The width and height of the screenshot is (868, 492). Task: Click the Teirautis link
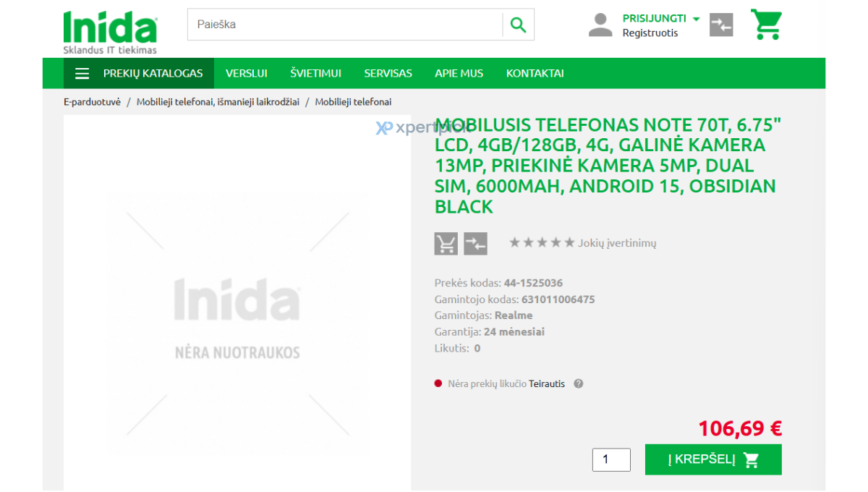pyautogui.click(x=547, y=384)
